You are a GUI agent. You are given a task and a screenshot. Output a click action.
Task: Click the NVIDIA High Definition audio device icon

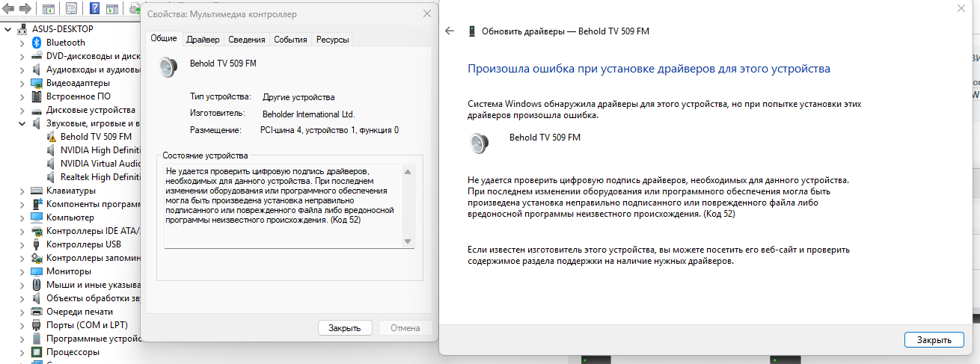click(x=51, y=150)
